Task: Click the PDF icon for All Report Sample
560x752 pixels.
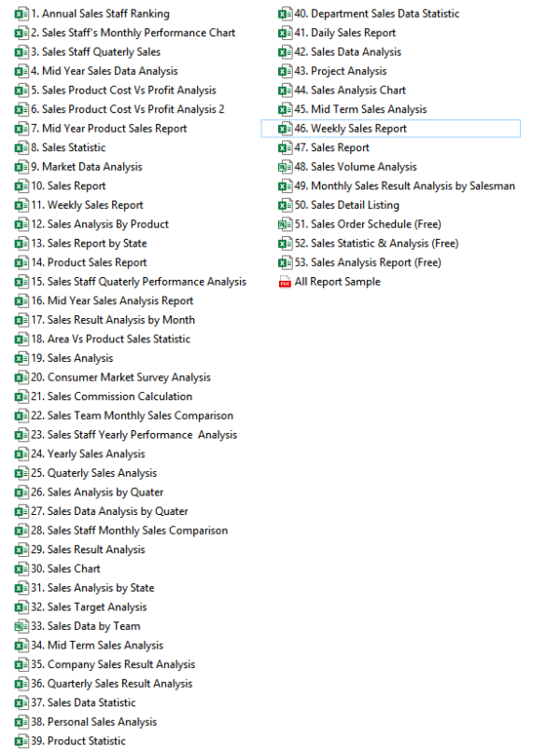Action: pos(286,282)
